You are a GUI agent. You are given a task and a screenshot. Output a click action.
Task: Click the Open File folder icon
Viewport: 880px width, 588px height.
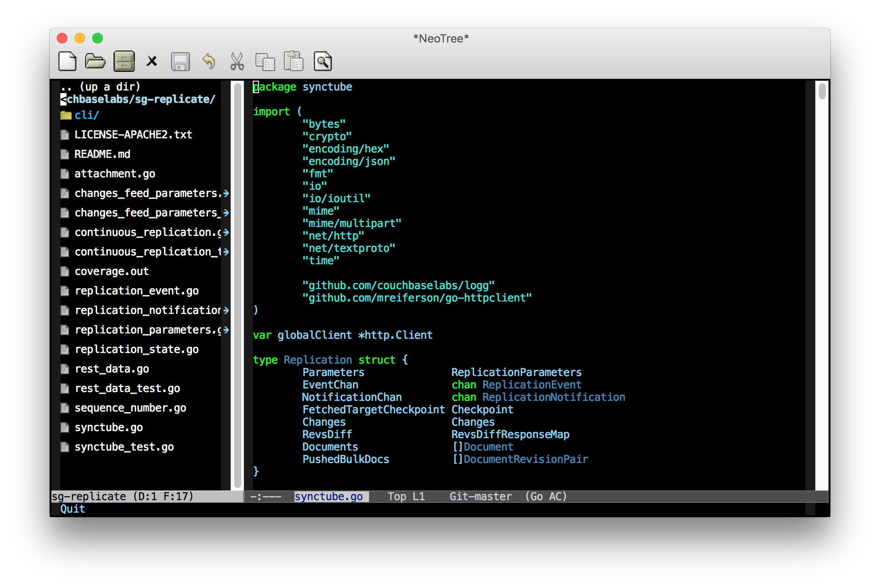(95, 61)
